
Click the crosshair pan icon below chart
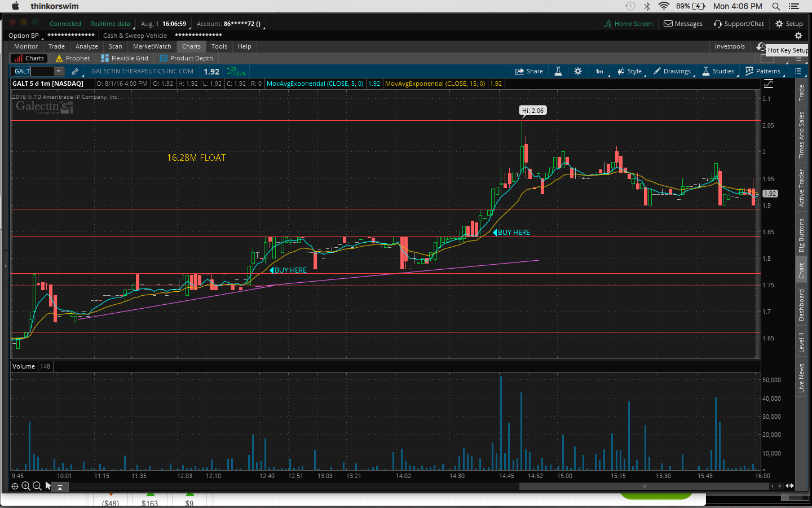pyautogui.click(x=15, y=486)
